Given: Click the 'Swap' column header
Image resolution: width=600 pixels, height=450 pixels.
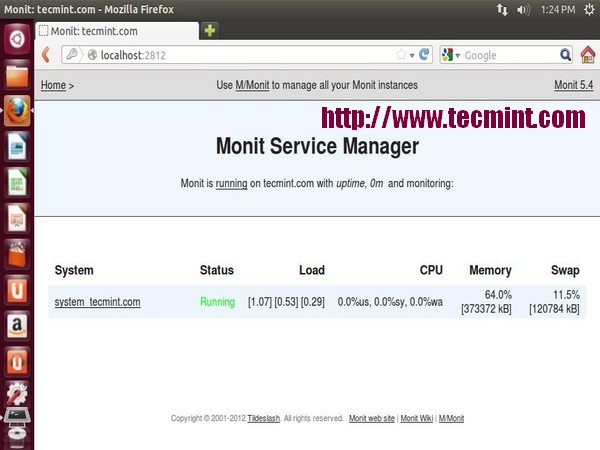Looking at the screenshot, I should point(565,270).
